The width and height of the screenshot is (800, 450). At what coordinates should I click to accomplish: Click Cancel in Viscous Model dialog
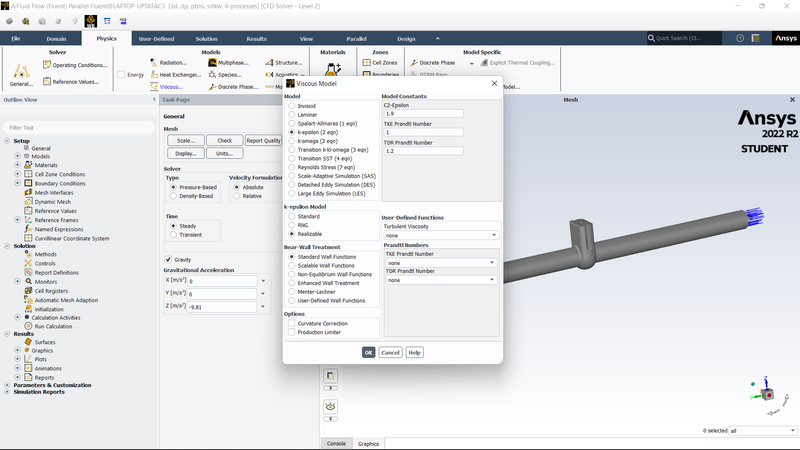point(390,353)
